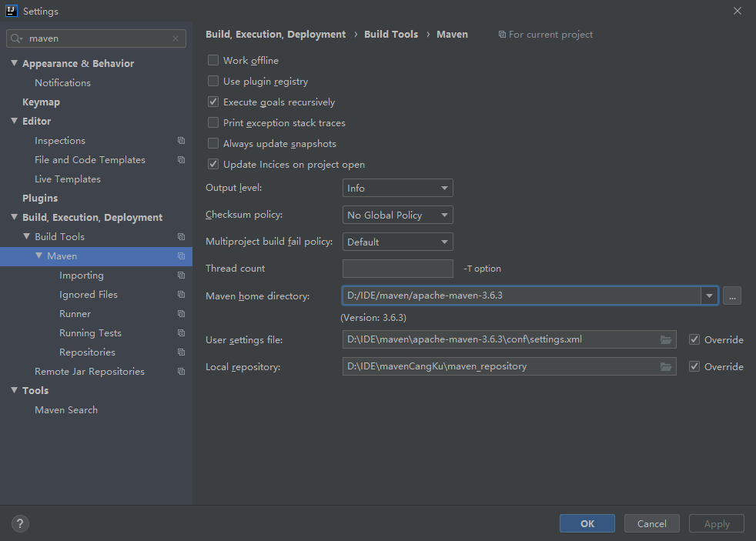The height and width of the screenshot is (541, 756).
Task: Toggle Override for User settings file
Action: pos(694,339)
